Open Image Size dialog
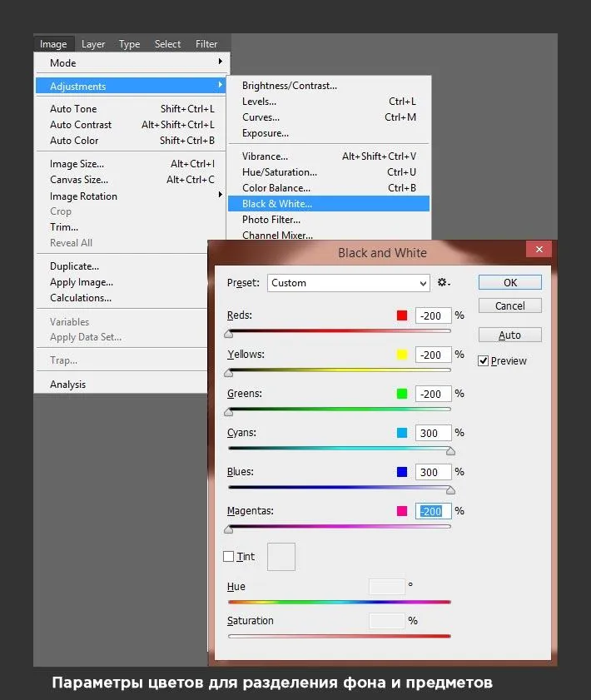Image resolution: width=591 pixels, height=700 pixels. pos(132,164)
